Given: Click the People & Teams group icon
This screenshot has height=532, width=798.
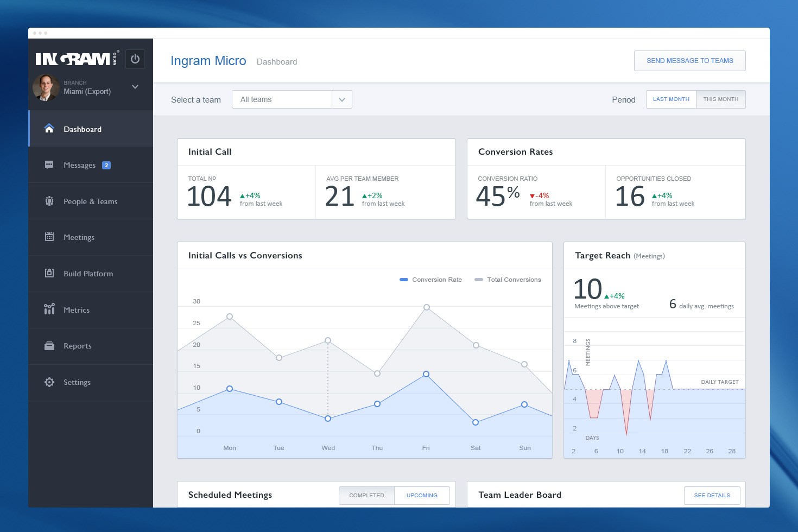Looking at the screenshot, I should [49, 201].
